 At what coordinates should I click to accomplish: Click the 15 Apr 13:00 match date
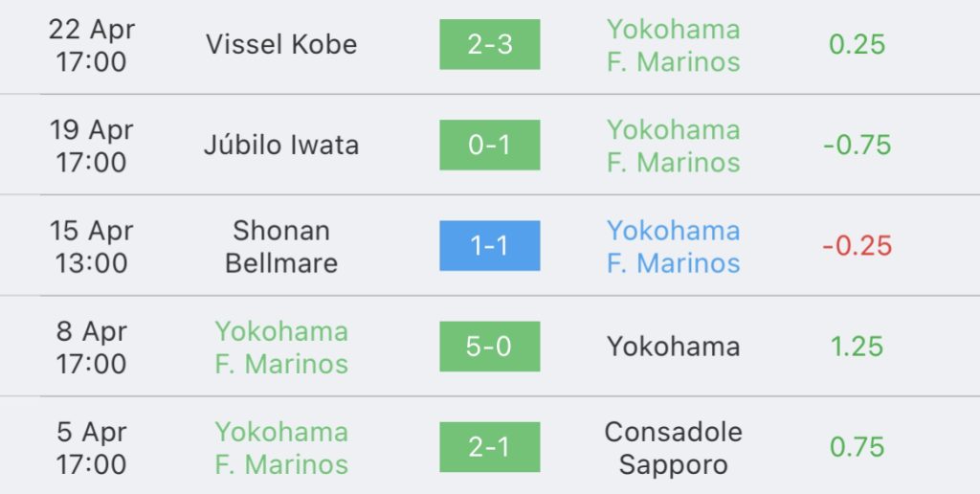point(91,247)
